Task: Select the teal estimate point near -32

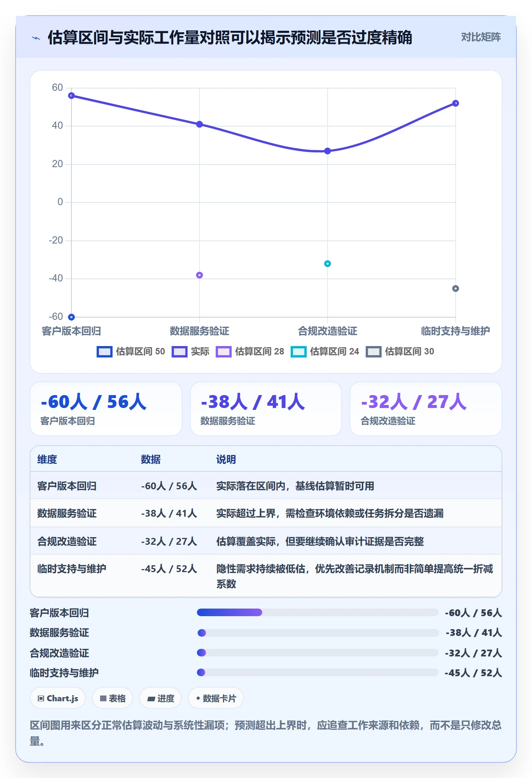Action: 328,264
